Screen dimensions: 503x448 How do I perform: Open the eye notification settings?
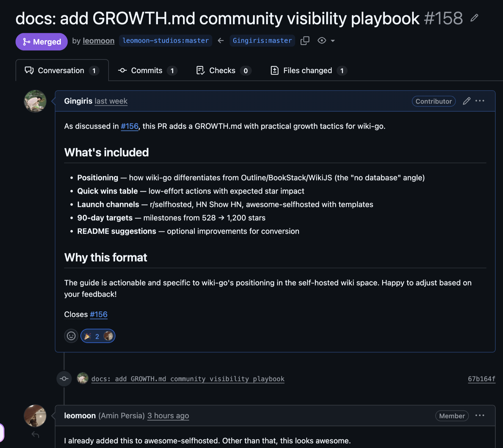click(x=322, y=41)
